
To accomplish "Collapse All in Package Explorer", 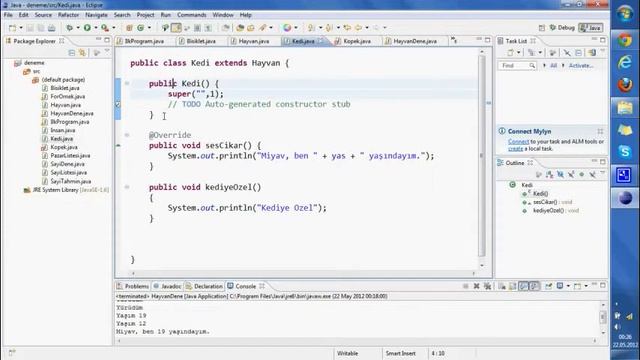I will point(72,53).
